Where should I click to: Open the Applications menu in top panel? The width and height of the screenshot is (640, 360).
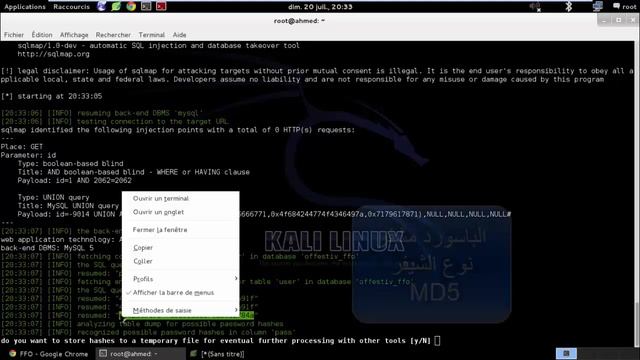[x=25, y=7]
